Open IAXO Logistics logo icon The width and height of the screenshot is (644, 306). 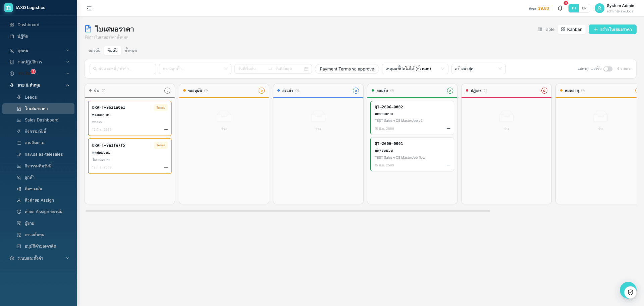click(x=8, y=7)
